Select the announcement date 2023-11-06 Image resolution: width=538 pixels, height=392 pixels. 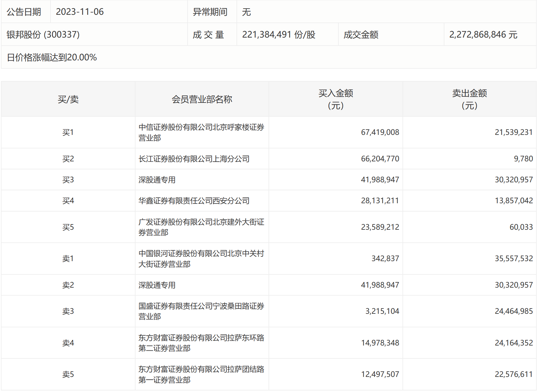[x=80, y=12]
